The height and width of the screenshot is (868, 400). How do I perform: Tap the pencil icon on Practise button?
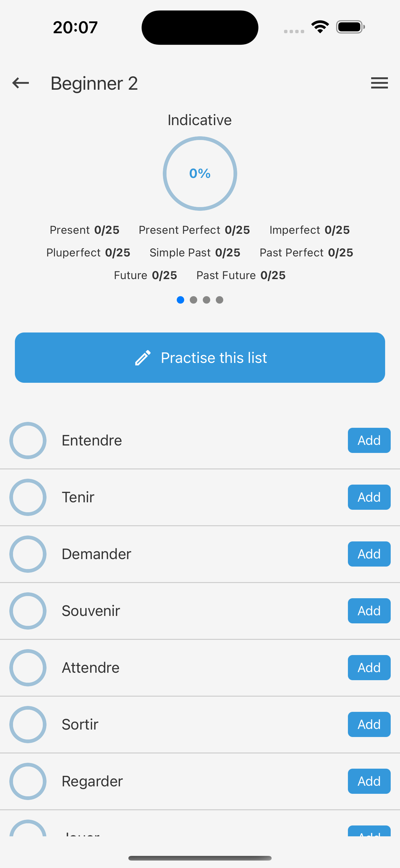click(143, 358)
